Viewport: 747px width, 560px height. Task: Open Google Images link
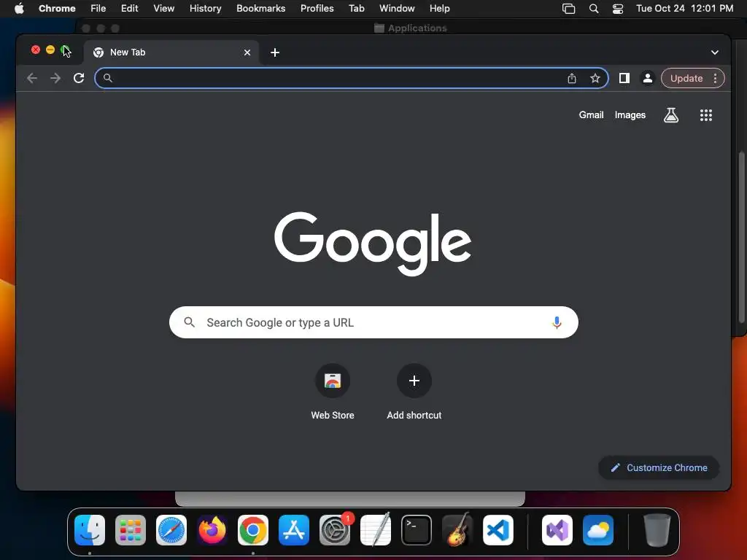point(630,114)
